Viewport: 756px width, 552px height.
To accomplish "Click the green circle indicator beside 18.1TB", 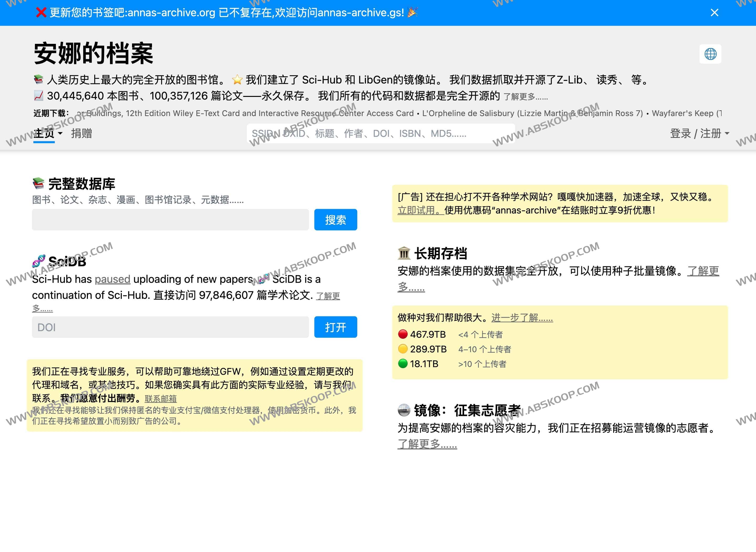I will click(402, 363).
